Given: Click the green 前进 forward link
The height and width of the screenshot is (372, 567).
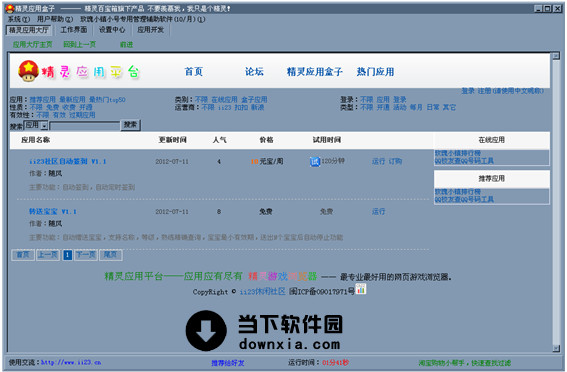Looking at the screenshot, I should click(126, 44).
